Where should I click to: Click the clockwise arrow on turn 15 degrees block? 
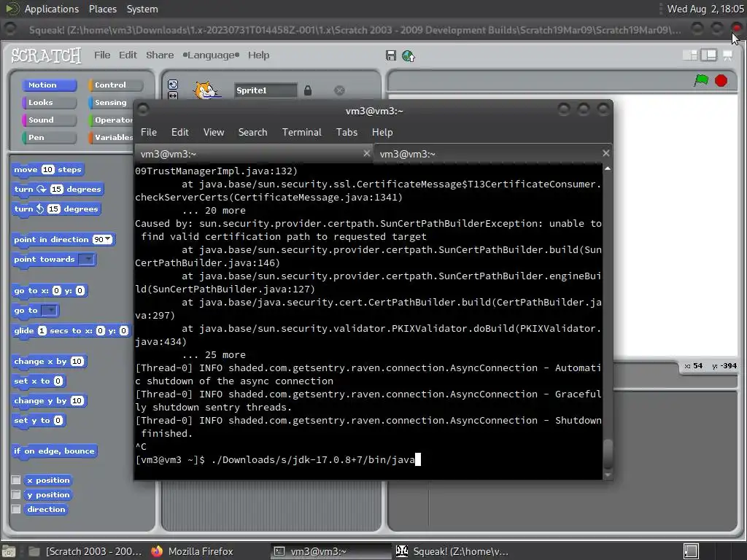[42, 189]
